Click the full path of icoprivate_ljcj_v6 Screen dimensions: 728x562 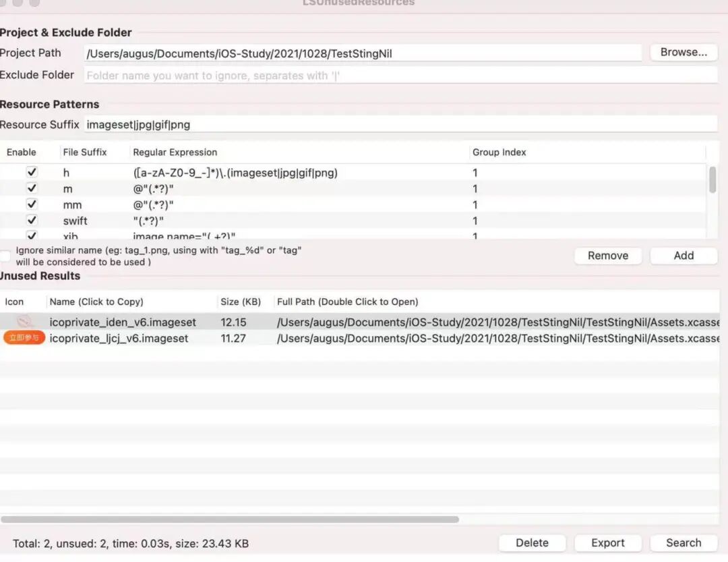(498, 339)
